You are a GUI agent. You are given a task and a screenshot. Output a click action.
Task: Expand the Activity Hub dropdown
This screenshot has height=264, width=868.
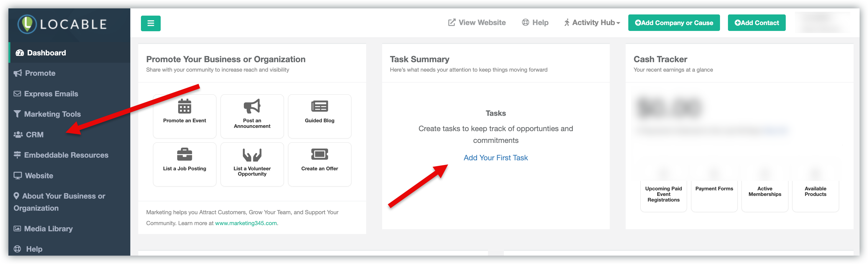(x=592, y=23)
